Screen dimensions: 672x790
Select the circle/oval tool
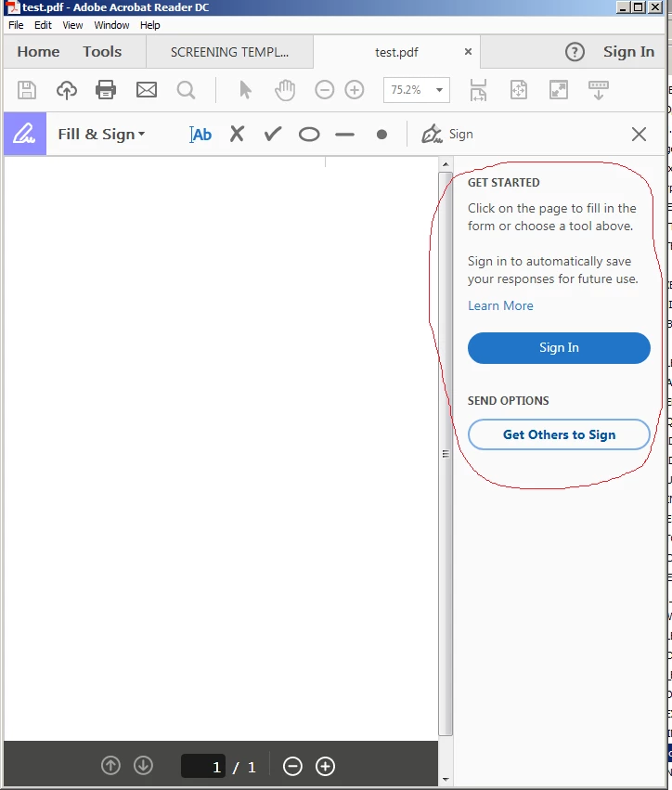(309, 135)
